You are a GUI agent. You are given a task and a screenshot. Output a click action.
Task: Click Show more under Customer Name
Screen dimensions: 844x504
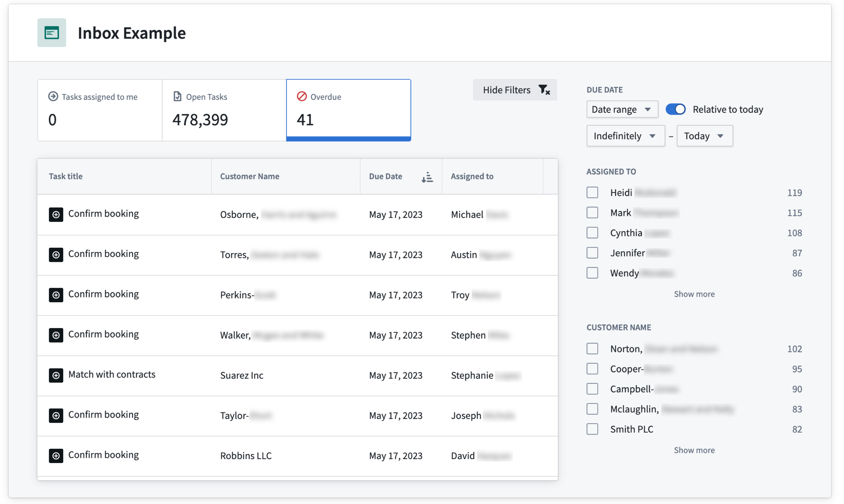coord(694,450)
